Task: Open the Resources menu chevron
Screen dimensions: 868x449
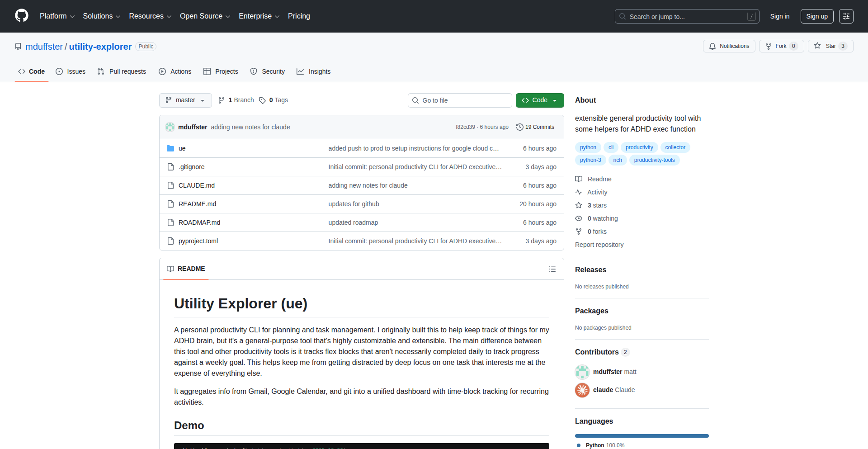Action: 169,16
